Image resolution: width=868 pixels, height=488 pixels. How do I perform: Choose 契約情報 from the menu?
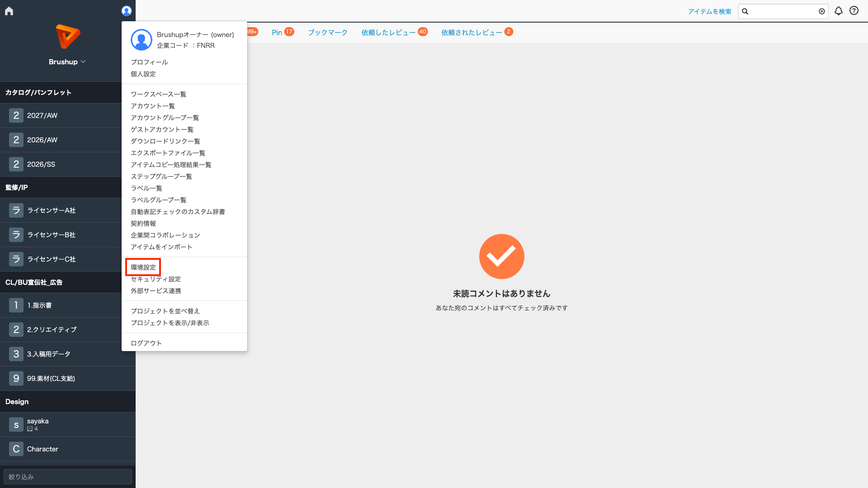click(143, 224)
